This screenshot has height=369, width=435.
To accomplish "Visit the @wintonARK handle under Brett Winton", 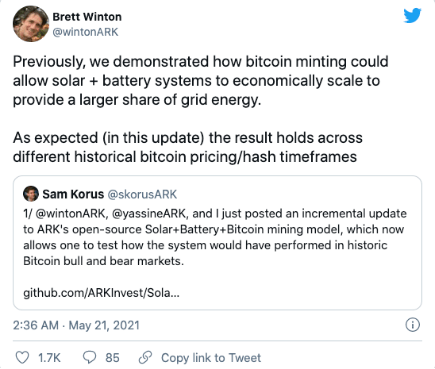I will point(85,32).
